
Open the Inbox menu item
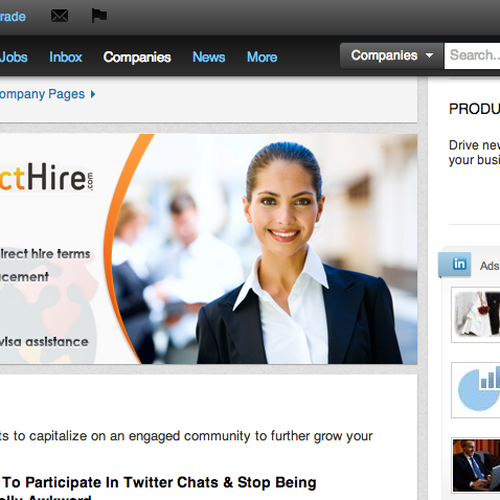pos(66,57)
